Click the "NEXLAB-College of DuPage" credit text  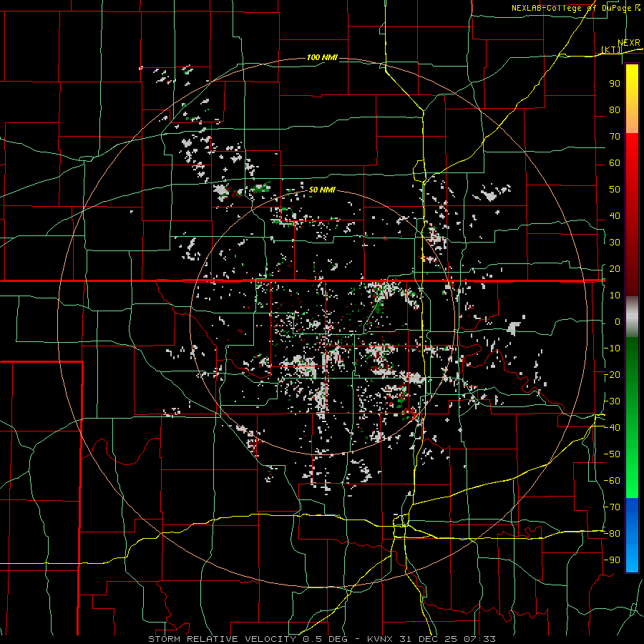[572, 8]
